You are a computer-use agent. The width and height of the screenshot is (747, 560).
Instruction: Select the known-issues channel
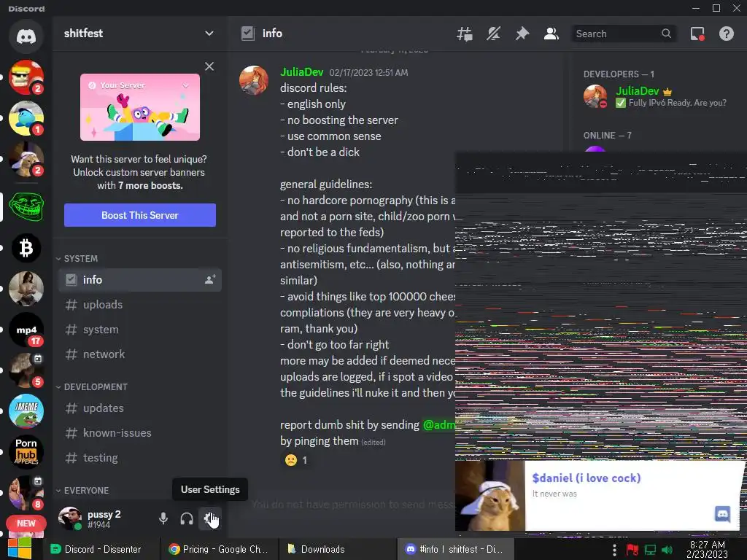click(x=139, y=433)
